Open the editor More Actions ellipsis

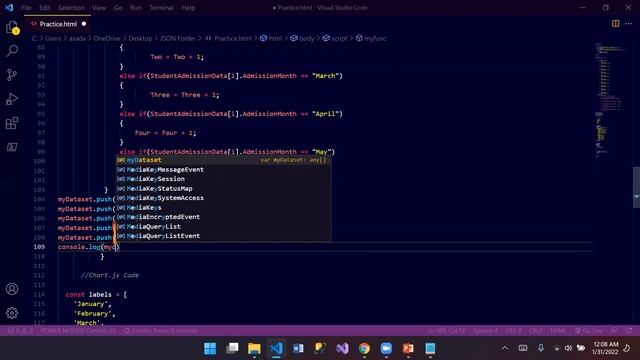click(629, 24)
